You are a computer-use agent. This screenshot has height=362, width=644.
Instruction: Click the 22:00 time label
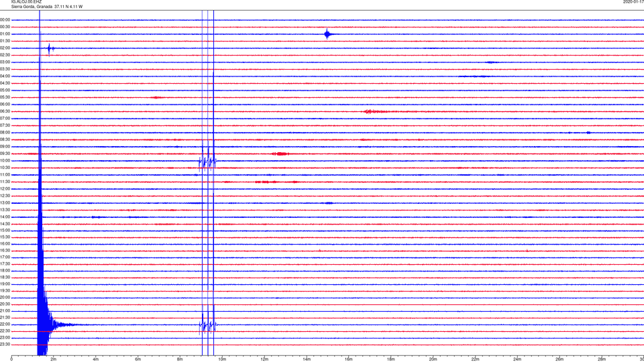click(5, 324)
